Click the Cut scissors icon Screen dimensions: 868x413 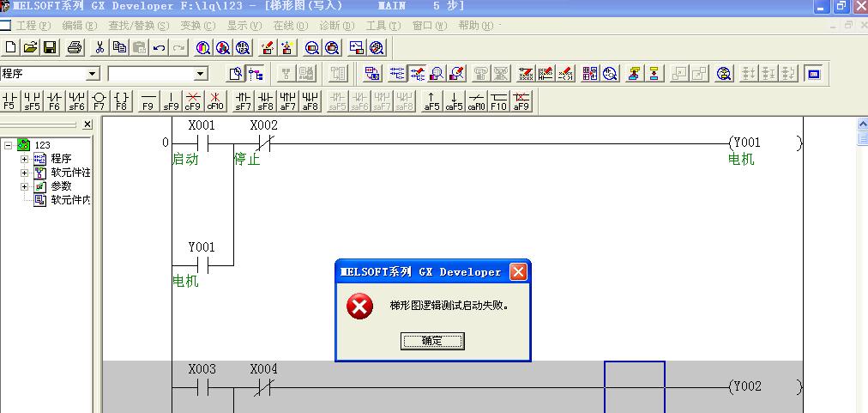click(x=99, y=47)
